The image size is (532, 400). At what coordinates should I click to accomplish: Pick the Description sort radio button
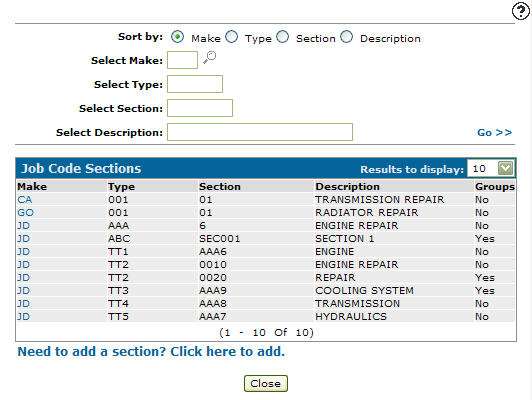[346, 37]
